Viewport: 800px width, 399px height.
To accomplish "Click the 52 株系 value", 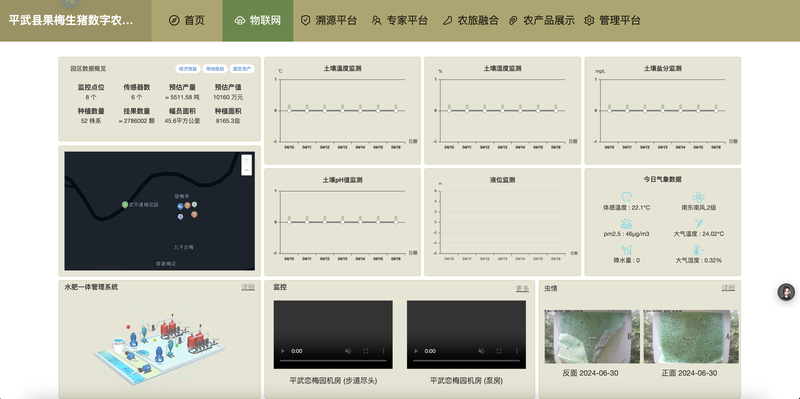I will point(91,121).
